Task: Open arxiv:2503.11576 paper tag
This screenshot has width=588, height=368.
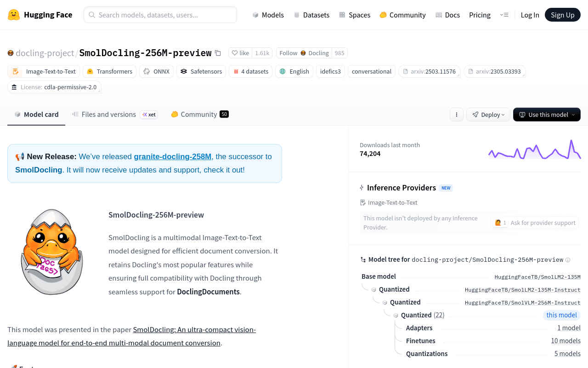Action: tap(430, 71)
